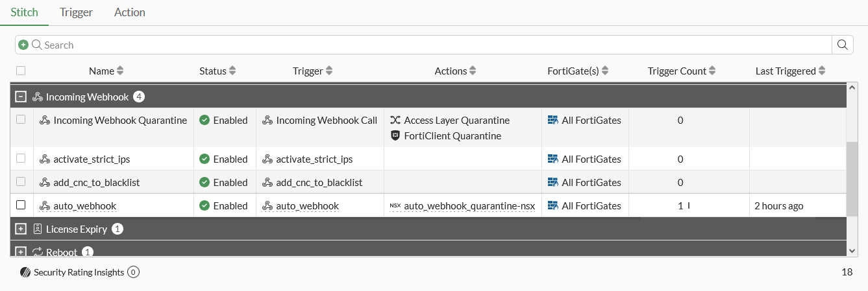Screen dimensions: 868x291
Task: Open the add_cnc_to_blacklist stitch name
Action: coord(97,182)
